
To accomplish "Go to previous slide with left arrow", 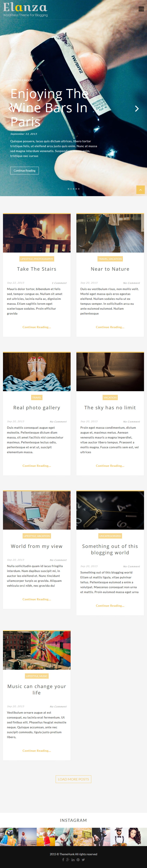I will [x=10, y=109].
